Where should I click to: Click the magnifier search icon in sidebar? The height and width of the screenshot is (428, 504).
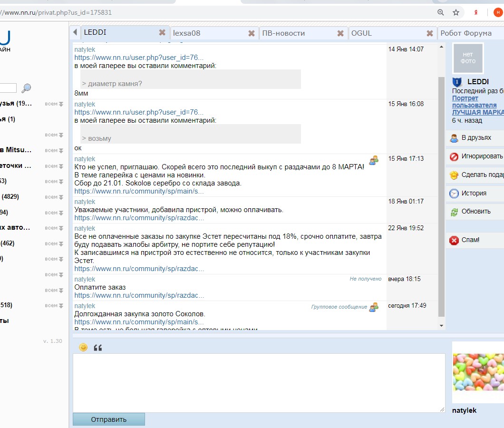click(x=26, y=88)
